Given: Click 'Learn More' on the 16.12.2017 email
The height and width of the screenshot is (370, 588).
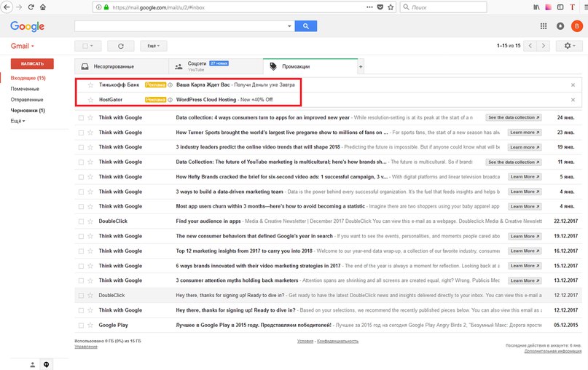Looking at the screenshot, I should [x=525, y=251].
